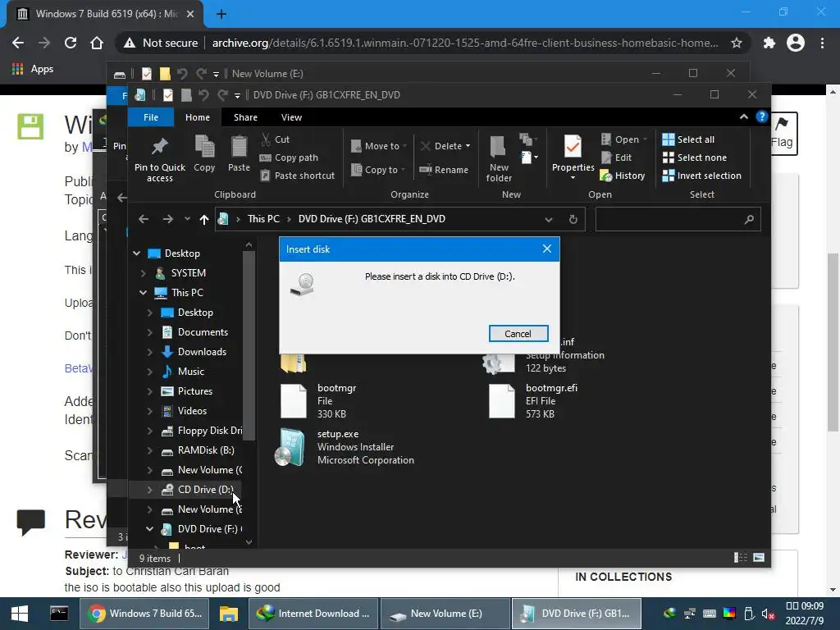The height and width of the screenshot is (630, 840).
Task: Click Select all in ribbon
Action: [688, 139]
